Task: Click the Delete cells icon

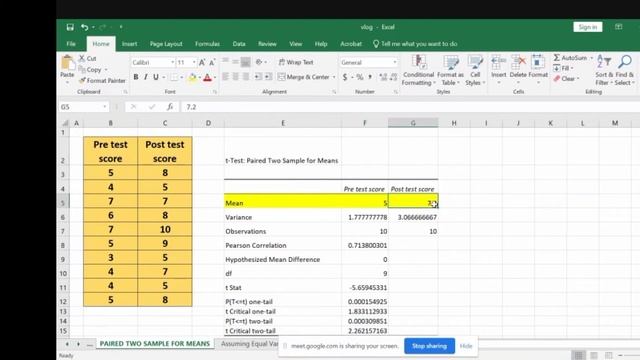Action: click(x=518, y=63)
